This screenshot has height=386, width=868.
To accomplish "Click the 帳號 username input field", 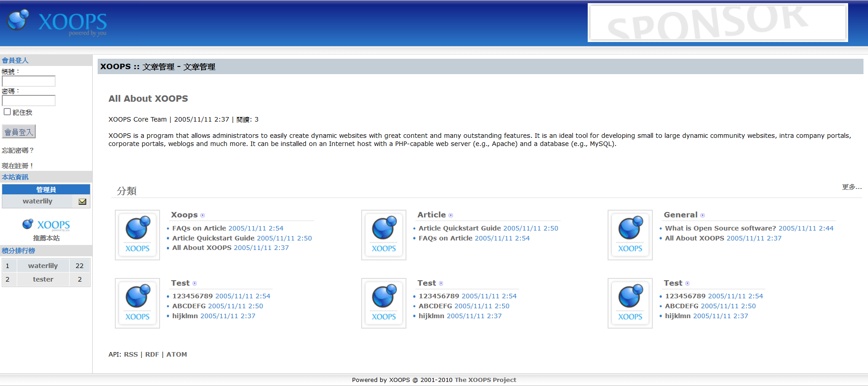I will coord(28,81).
